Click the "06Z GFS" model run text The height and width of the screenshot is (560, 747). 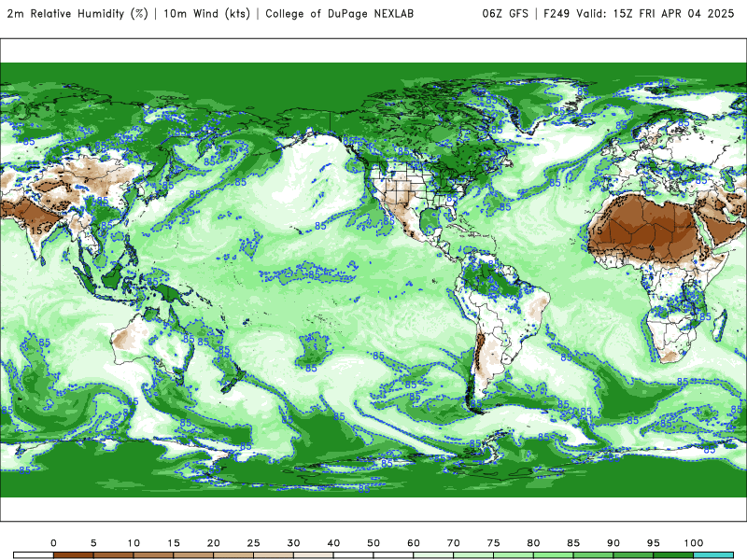(x=505, y=14)
